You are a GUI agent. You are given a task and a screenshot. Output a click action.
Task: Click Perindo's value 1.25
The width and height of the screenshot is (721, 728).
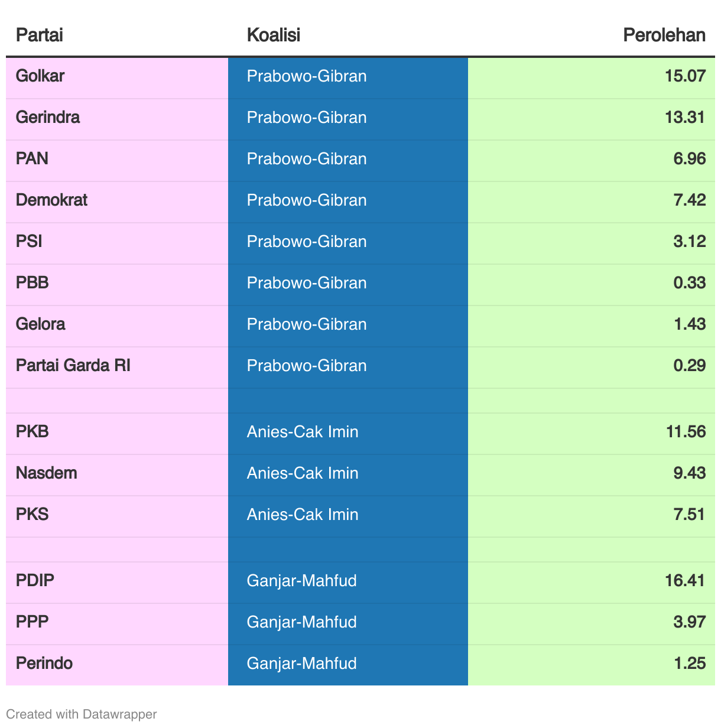coord(689,664)
